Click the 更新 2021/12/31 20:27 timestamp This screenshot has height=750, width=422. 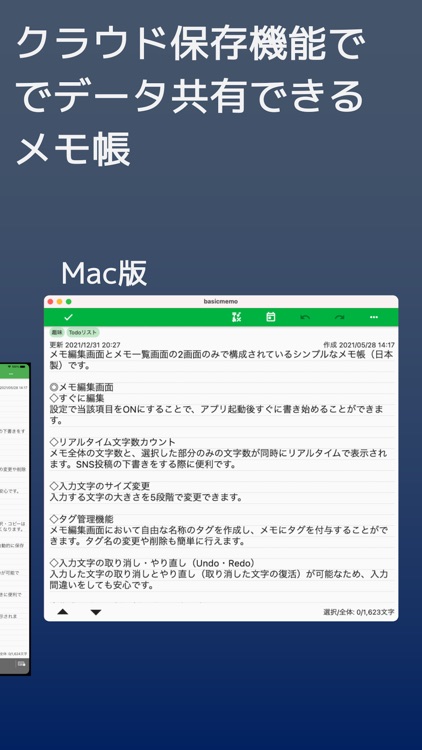point(85,345)
